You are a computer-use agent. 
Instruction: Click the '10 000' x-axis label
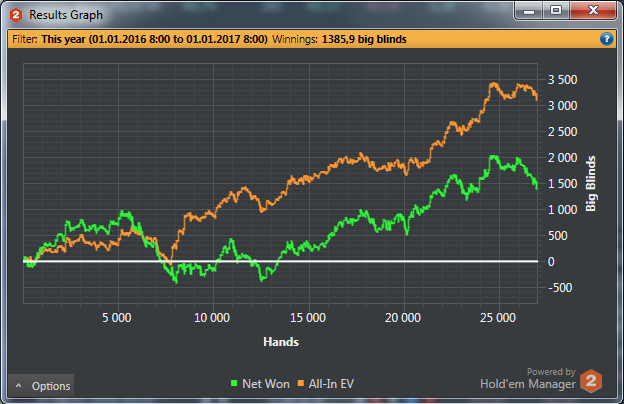point(212,318)
